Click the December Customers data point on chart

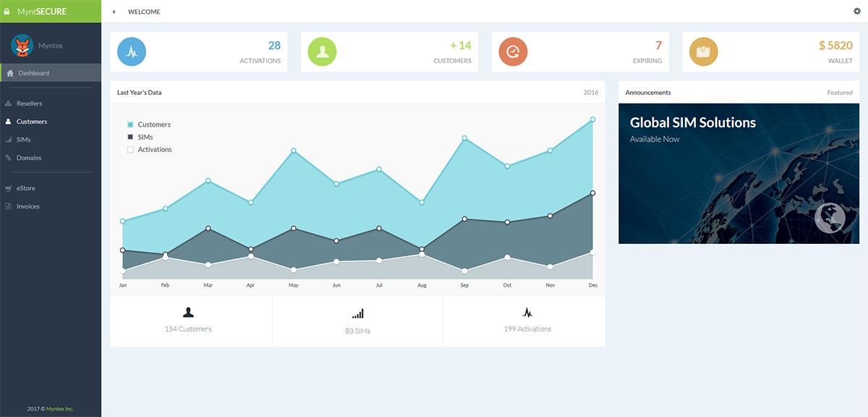592,119
